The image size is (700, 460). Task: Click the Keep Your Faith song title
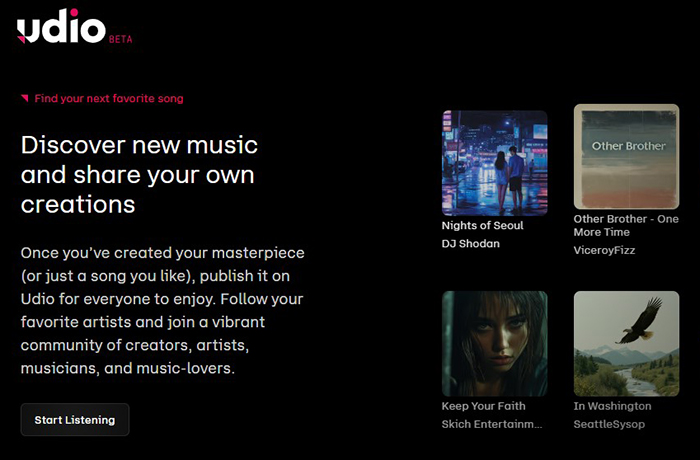click(x=483, y=406)
